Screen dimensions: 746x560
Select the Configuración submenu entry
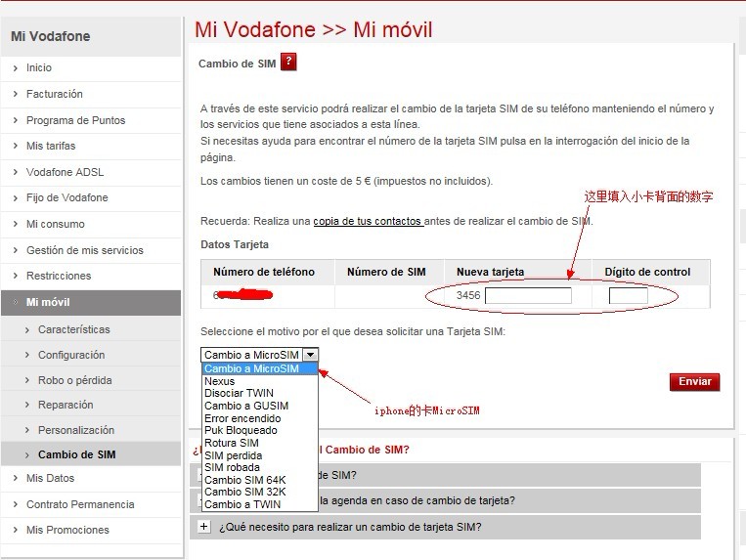[x=71, y=355]
